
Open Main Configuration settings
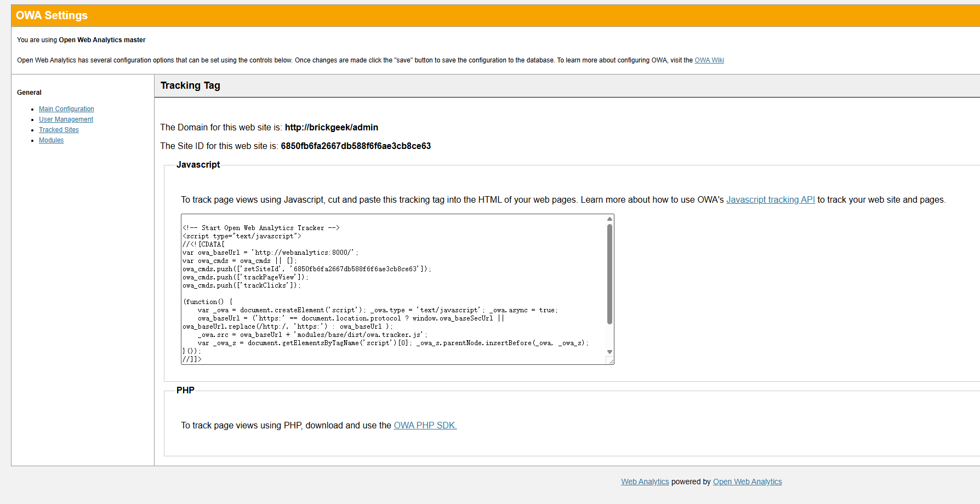66,109
